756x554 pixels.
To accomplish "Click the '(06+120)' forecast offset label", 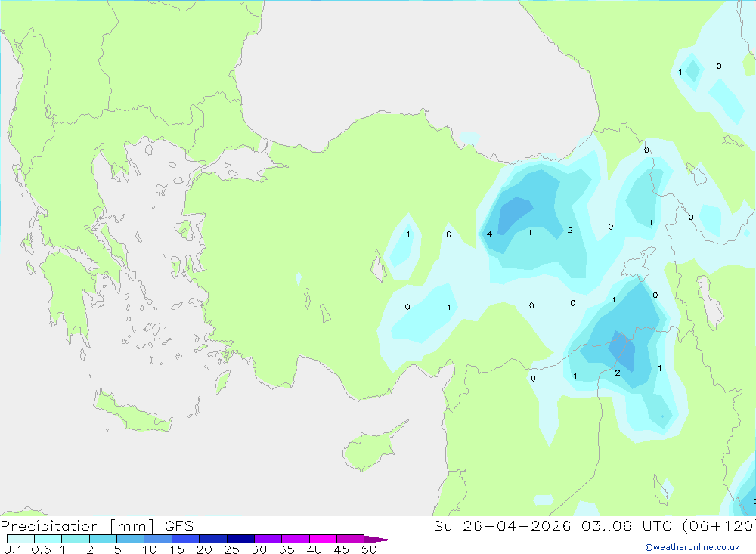I will [720, 526].
